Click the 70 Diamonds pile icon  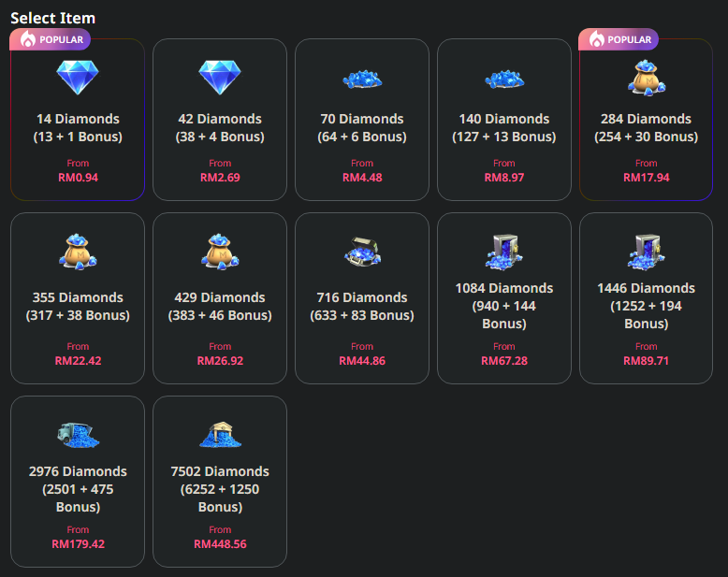[x=361, y=79]
